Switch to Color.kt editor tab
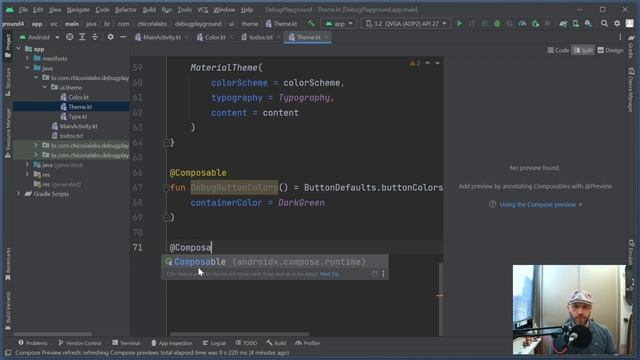Image resolution: width=640 pixels, height=360 pixels. (x=215, y=37)
